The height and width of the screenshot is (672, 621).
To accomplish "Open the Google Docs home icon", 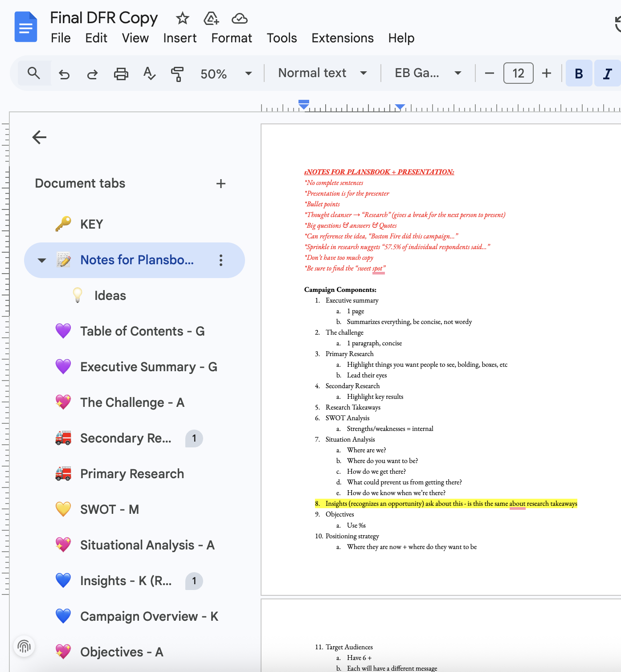I will [26, 27].
